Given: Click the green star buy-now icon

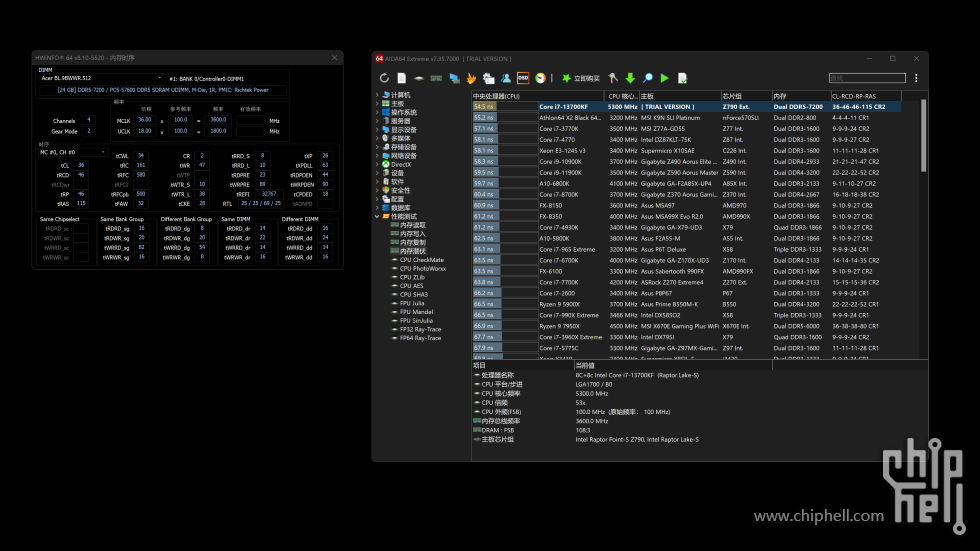Looking at the screenshot, I should [566, 78].
